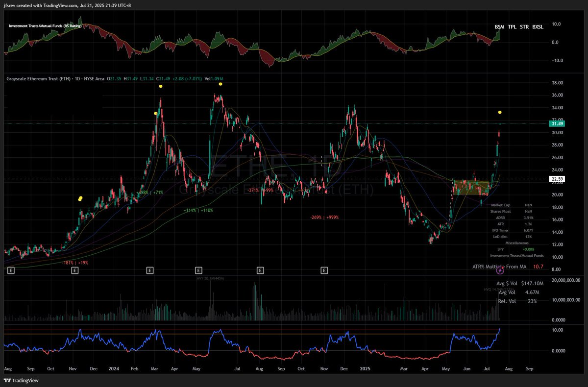Screen dimensions: 588x387
Task: Click the -269% | +999% annotation
Action: pyautogui.click(x=324, y=217)
